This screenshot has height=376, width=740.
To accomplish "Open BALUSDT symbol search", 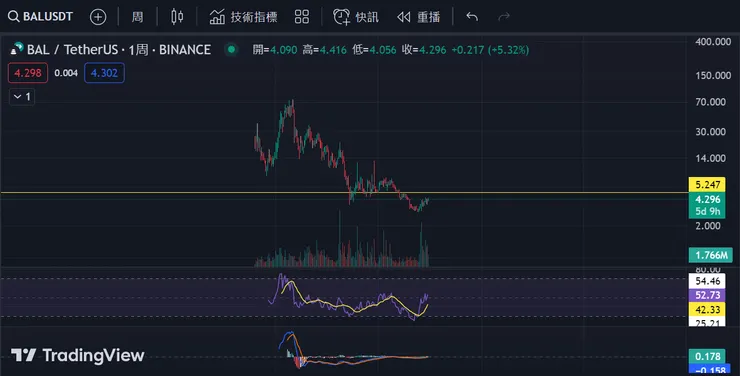I will tap(41, 17).
